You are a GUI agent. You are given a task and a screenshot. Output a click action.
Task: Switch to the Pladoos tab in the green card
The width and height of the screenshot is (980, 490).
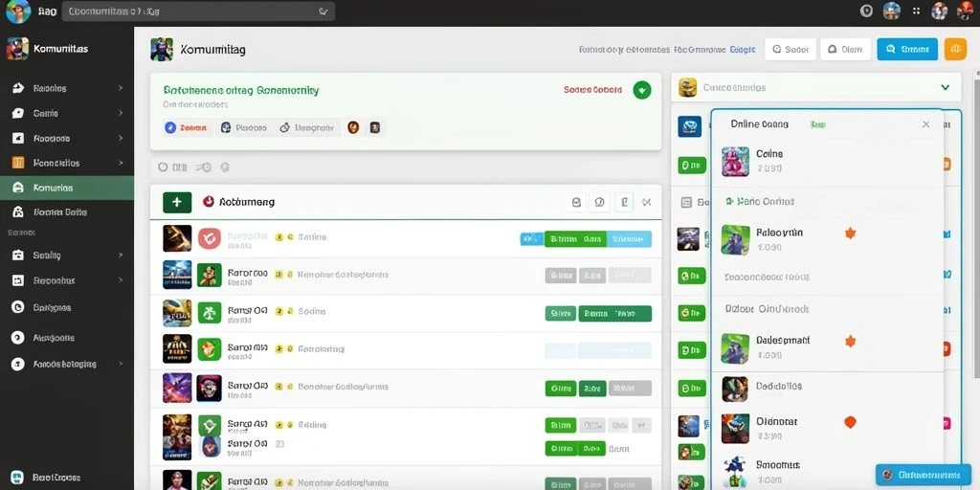click(244, 127)
